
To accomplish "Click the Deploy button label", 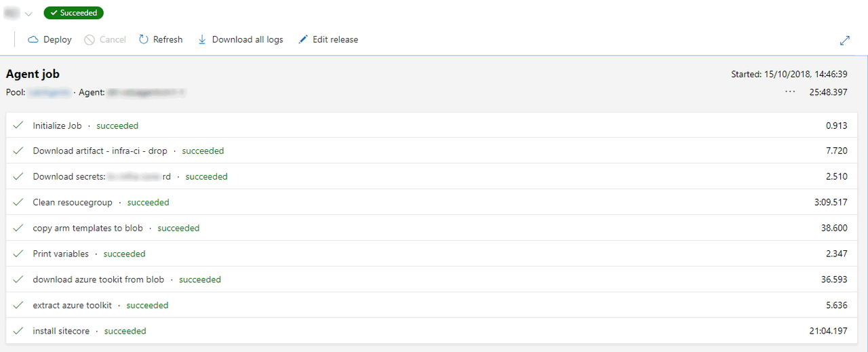I will 58,40.
